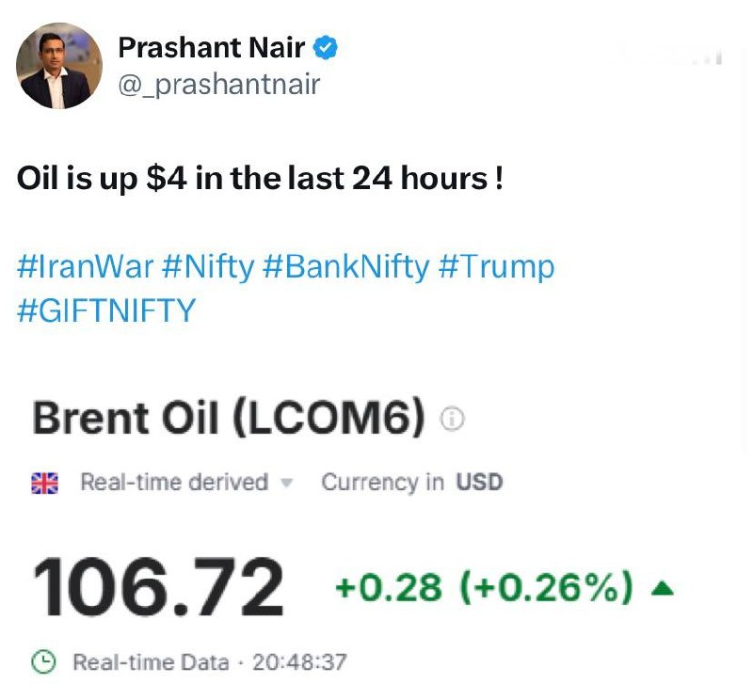Open the #IranWar hashtag

[85, 267]
